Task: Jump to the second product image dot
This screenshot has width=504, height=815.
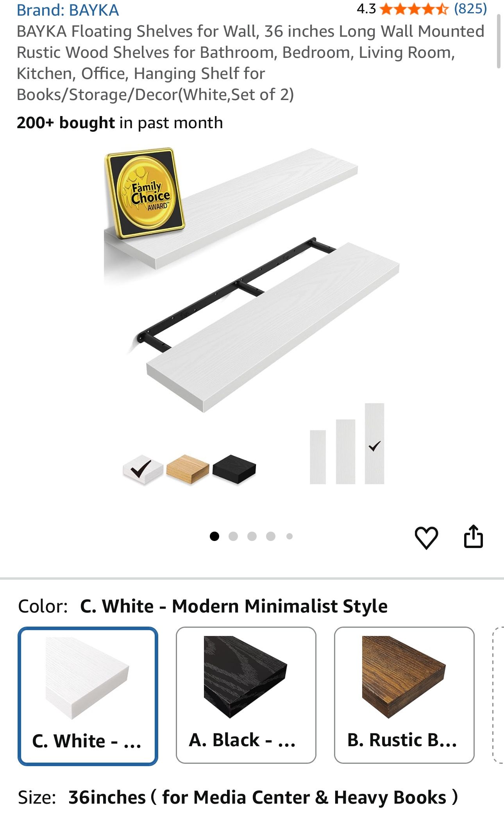Action: coord(233,536)
